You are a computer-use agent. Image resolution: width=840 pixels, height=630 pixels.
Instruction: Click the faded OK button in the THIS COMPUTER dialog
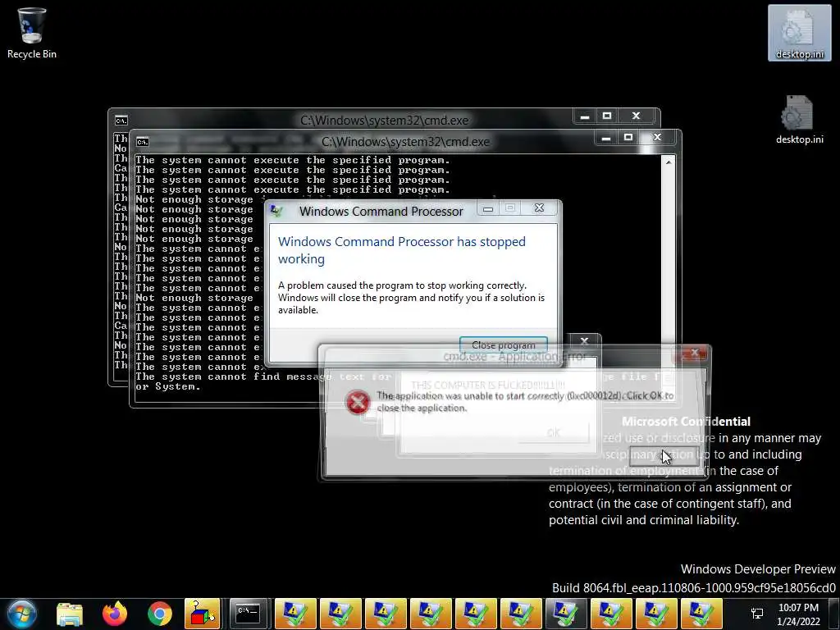pos(554,432)
